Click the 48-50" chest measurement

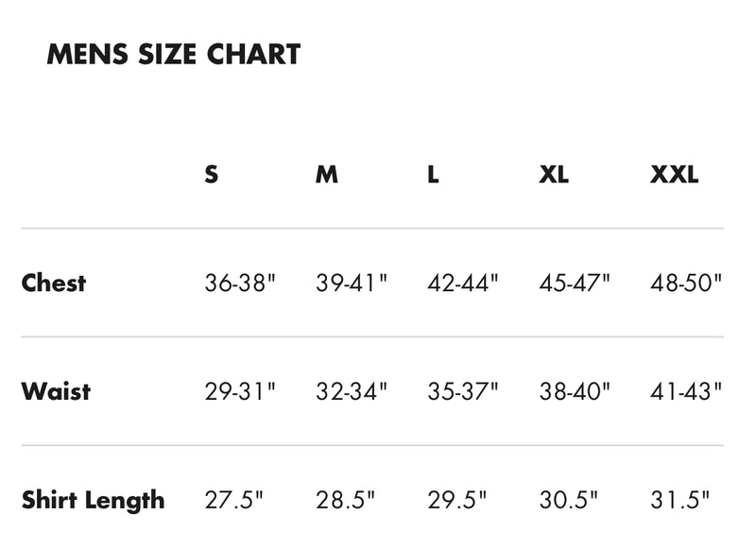point(686,283)
